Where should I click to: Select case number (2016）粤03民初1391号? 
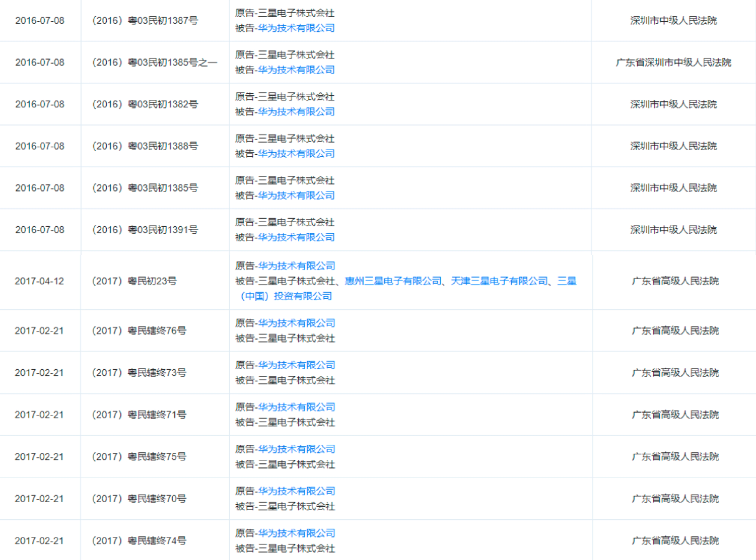pos(145,230)
